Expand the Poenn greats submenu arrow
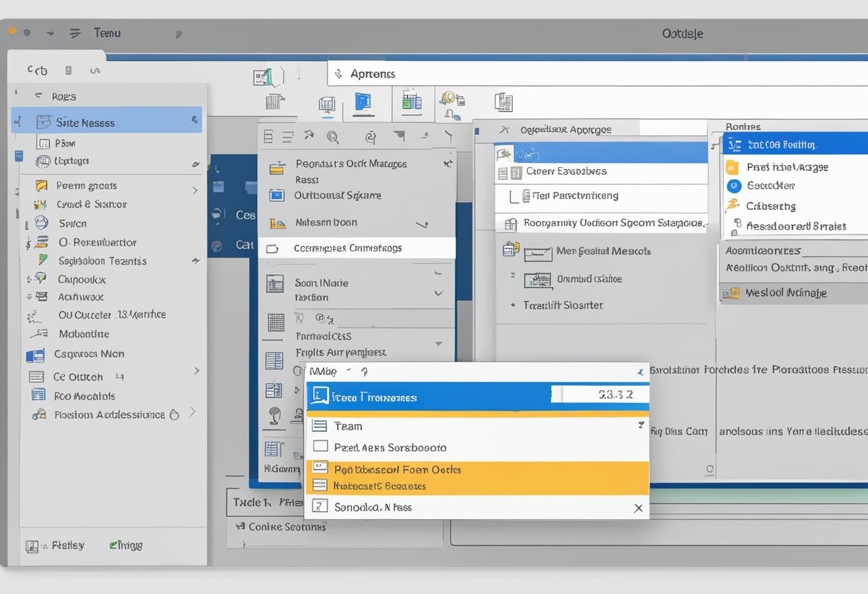Viewport: 868px width, 594px height. [x=195, y=190]
